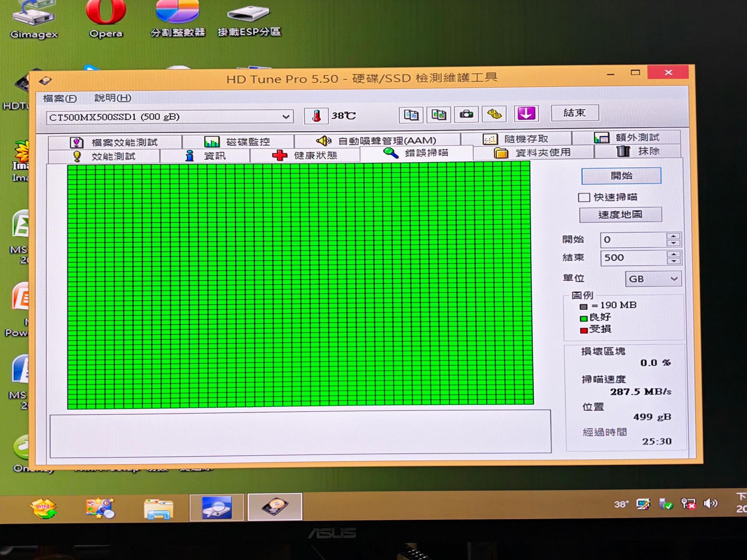
Task: Click the 結束 value field showing 500
Action: point(633,258)
